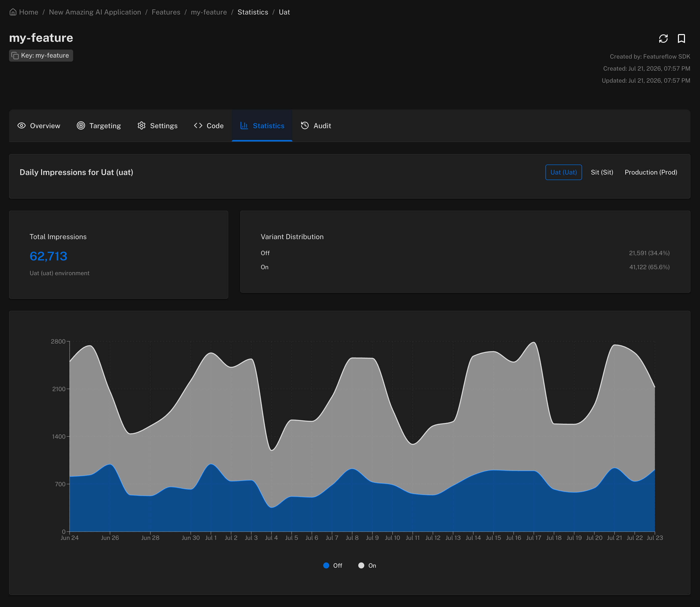Select the Statistics tab
This screenshot has width=700, height=607.
pyautogui.click(x=262, y=126)
